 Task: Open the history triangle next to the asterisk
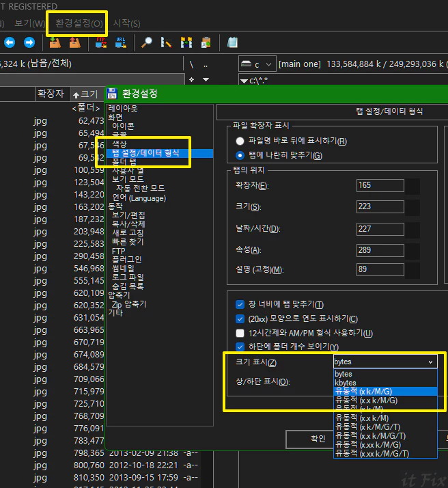coord(206,80)
